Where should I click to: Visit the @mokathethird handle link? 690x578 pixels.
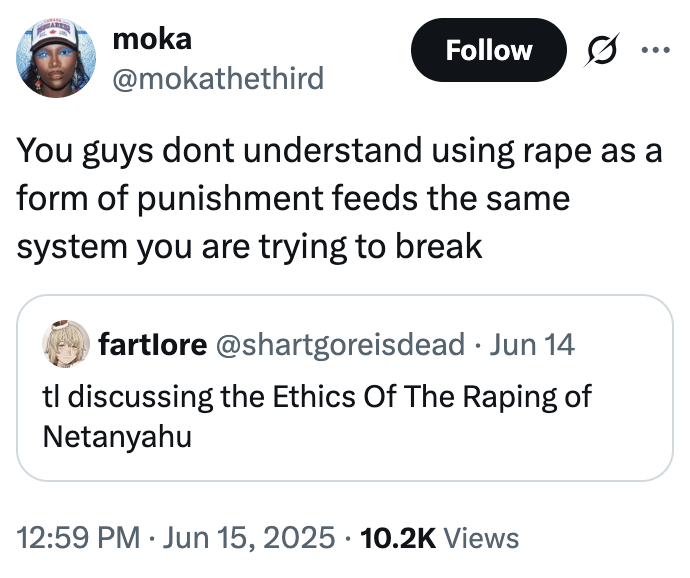(x=218, y=77)
